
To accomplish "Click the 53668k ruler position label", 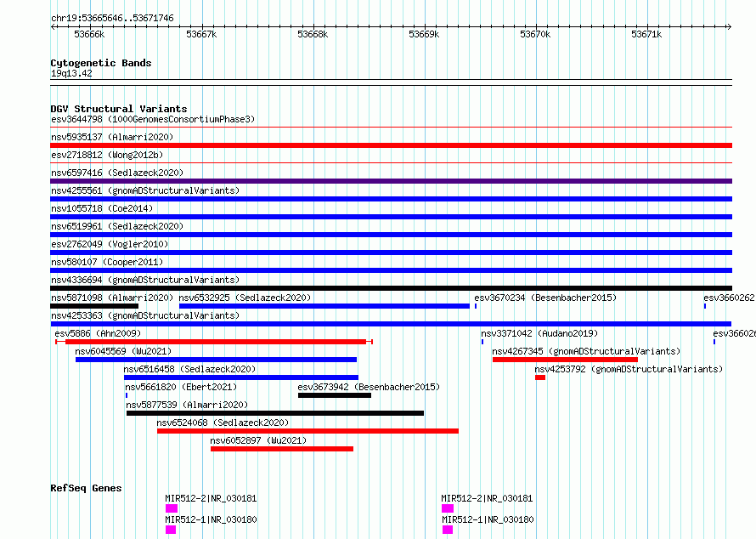I will click(313, 34).
